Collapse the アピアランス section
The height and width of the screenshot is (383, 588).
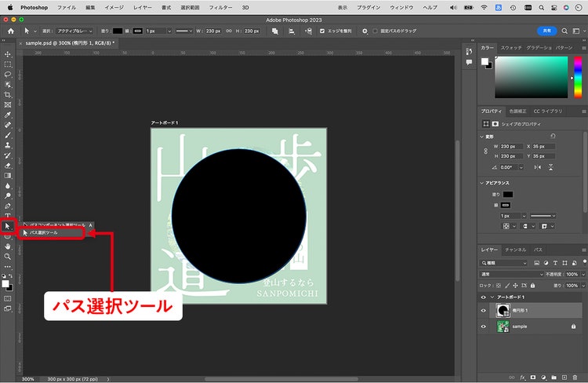coord(482,183)
